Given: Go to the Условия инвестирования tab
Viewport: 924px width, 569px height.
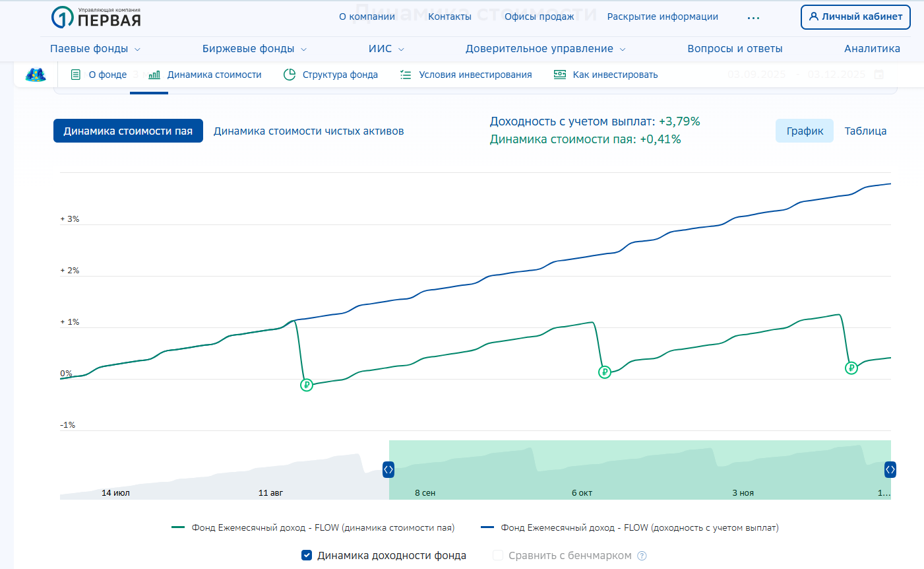Looking at the screenshot, I should (x=466, y=75).
